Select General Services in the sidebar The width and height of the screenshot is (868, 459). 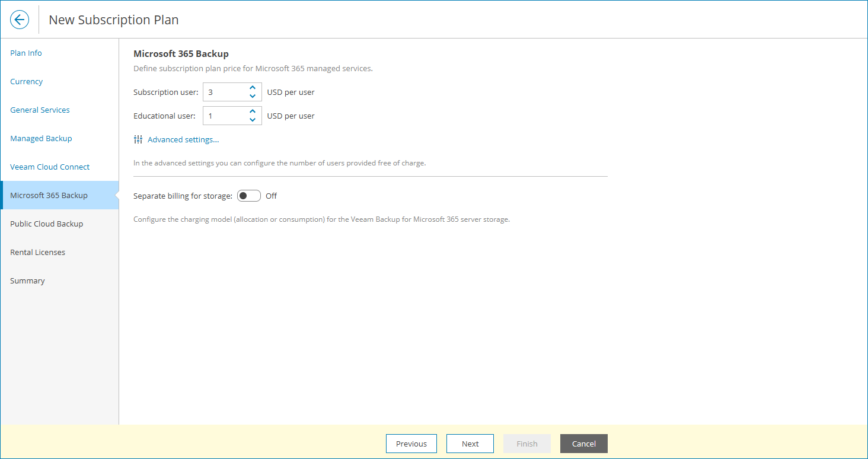pyautogui.click(x=40, y=110)
